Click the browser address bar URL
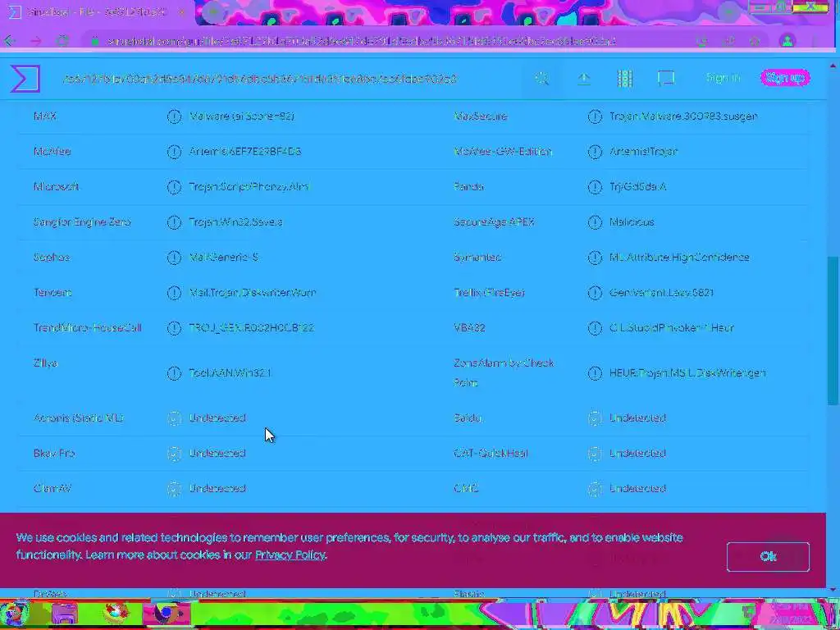840x630 pixels. 361,41
